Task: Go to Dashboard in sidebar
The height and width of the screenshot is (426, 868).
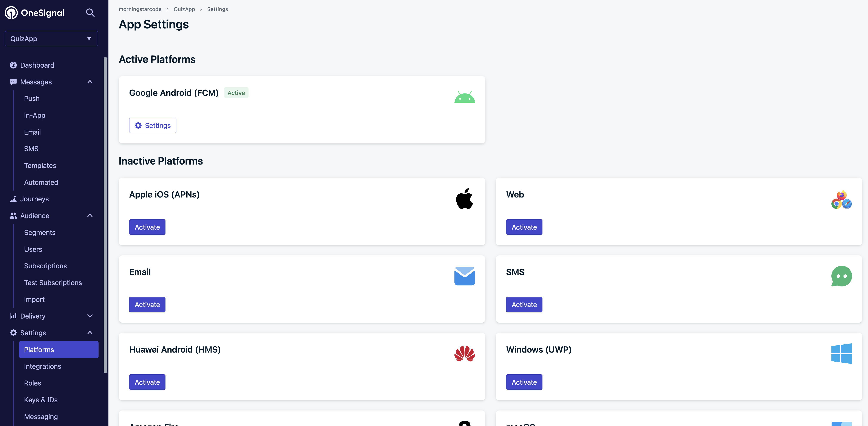Action: (37, 65)
